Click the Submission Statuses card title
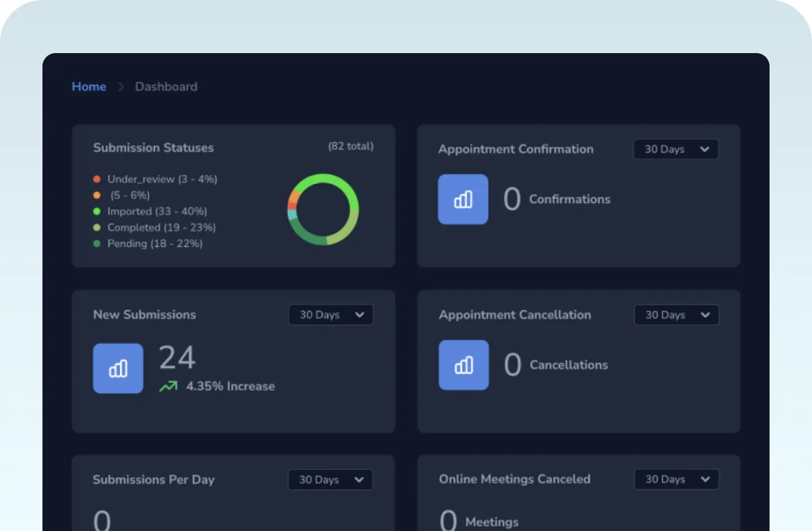The height and width of the screenshot is (531, 812). tap(153, 148)
